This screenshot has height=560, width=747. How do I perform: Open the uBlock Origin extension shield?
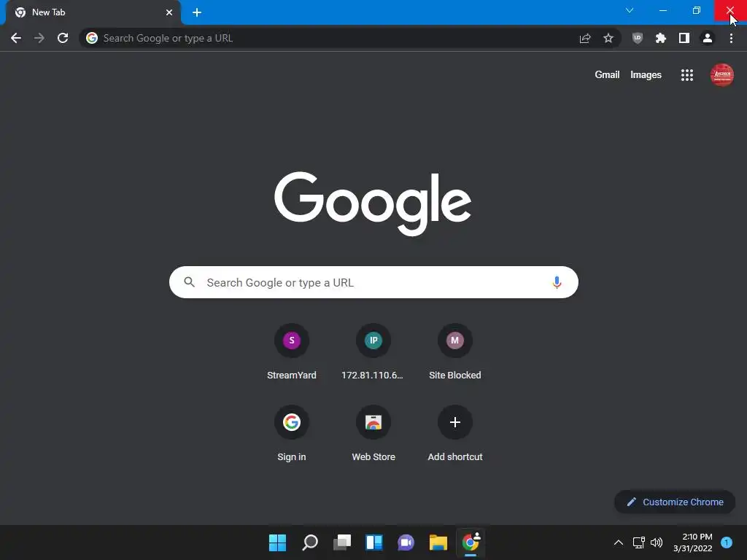point(638,38)
